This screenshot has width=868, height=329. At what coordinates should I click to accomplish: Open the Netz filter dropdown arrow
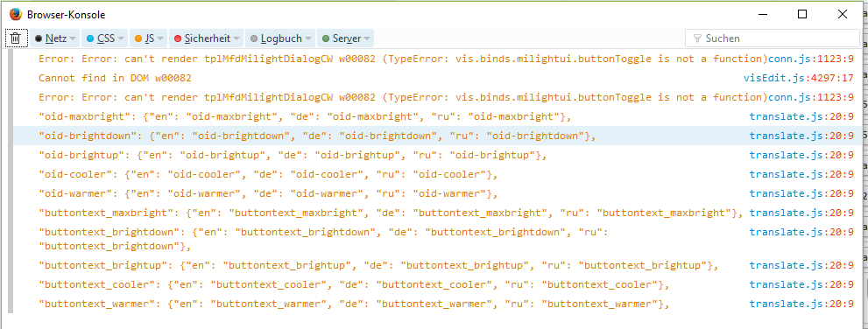73,38
